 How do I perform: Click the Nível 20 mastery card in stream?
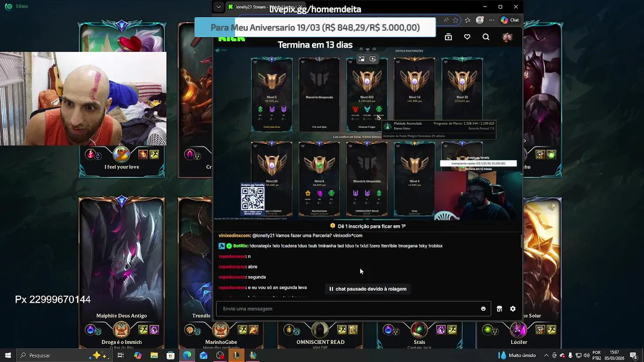[272, 179]
